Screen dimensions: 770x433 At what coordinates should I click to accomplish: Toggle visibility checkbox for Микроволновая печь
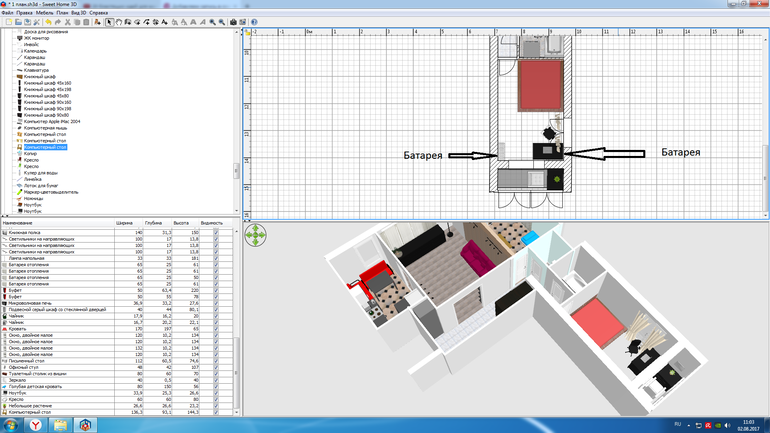pos(215,302)
